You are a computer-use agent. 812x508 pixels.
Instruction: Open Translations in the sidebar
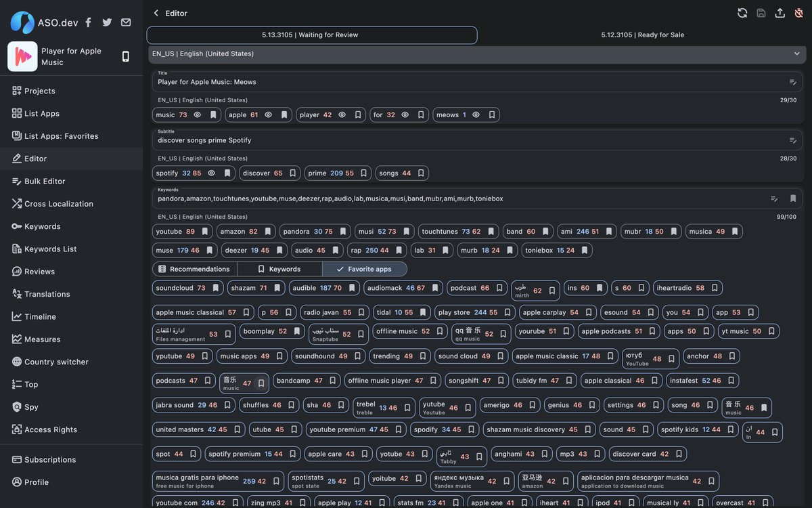pyautogui.click(x=71, y=294)
